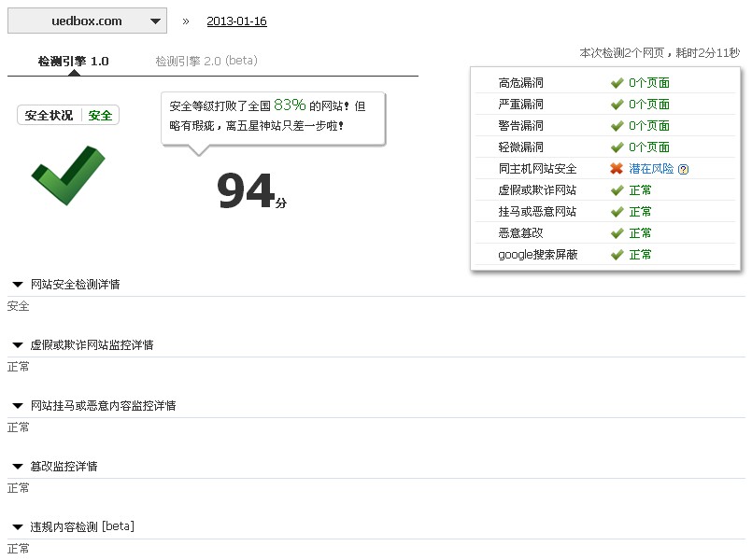Viewport: 752px width, 560px height.
Task: Click 0个页面 link for 警告漏洞
Action: [x=648, y=126]
